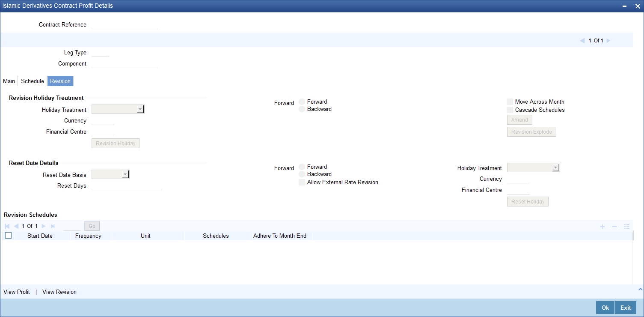Viewport: 644px width, 317px height.
Task: Select Forward in Reset Date Details
Action: pyautogui.click(x=302, y=167)
